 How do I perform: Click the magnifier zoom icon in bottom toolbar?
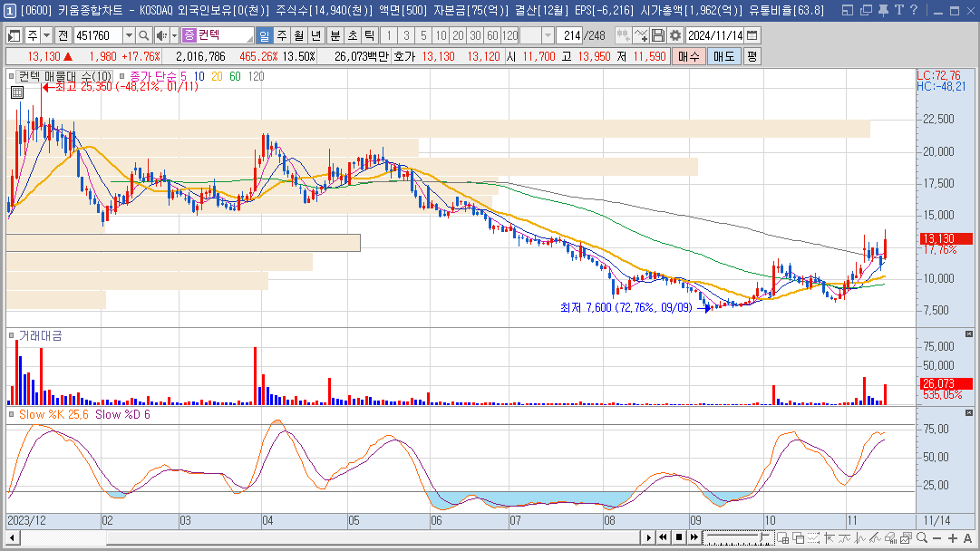922,538
